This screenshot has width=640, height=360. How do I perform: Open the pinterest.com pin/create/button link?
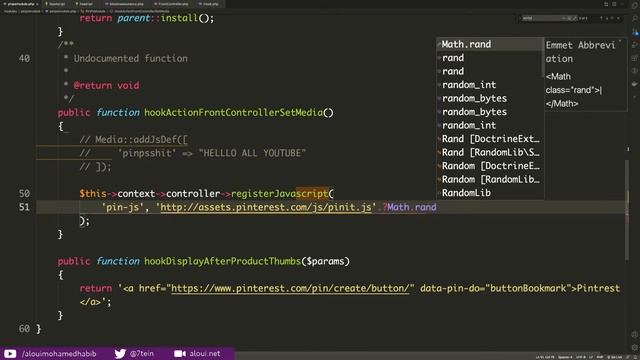(290, 288)
